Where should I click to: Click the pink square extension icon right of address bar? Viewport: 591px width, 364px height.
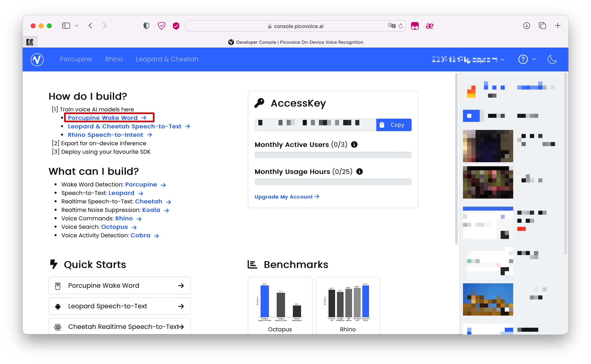tap(415, 26)
